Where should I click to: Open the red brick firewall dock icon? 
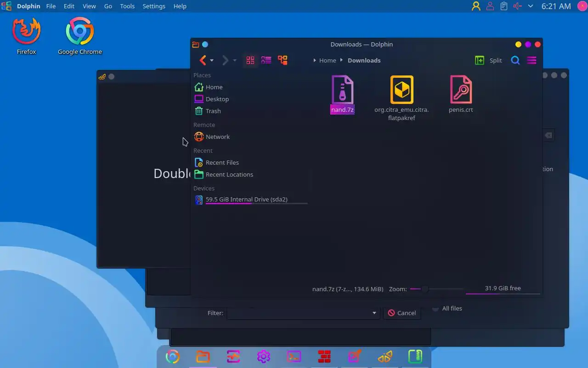pos(324,356)
